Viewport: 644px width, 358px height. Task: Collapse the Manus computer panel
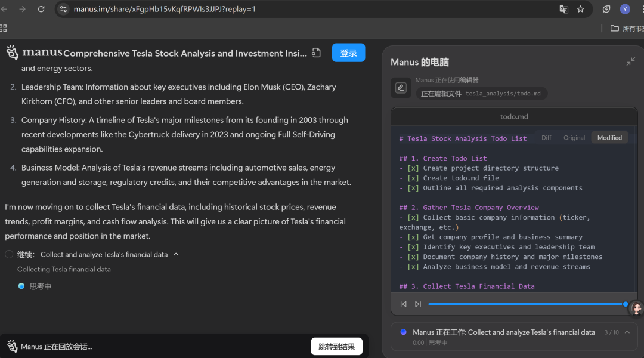tap(630, 62)
